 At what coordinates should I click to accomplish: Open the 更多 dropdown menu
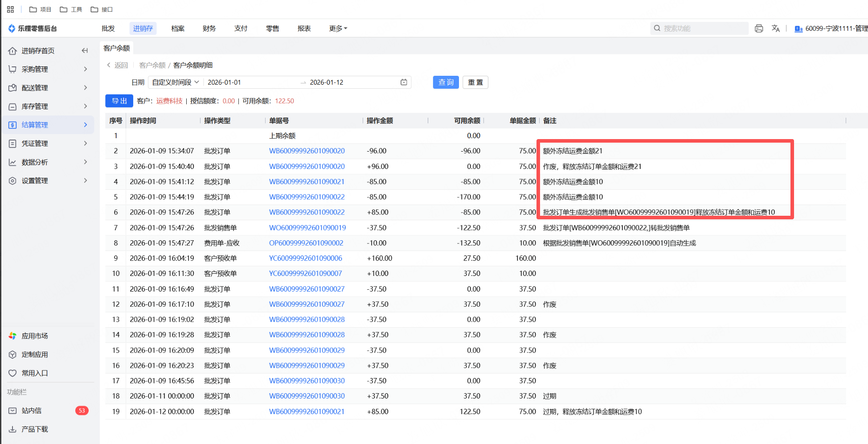point(338,29)
